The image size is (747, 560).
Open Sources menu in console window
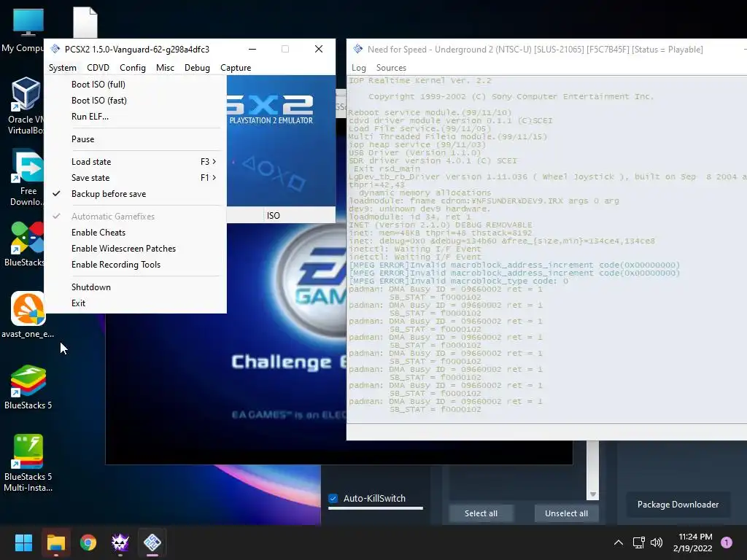[x=391, y=68]
